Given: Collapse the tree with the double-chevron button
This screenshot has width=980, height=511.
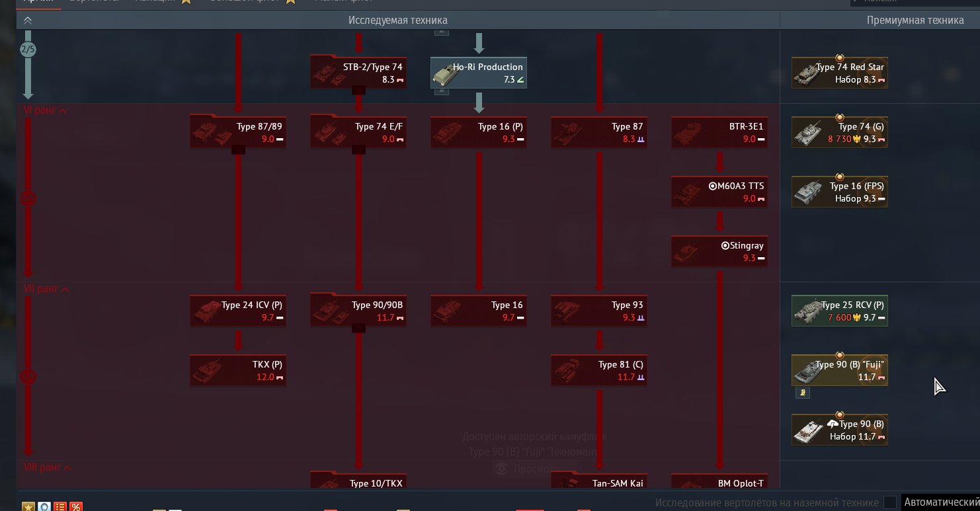Looking at the screenshot, I should (27, 20).
